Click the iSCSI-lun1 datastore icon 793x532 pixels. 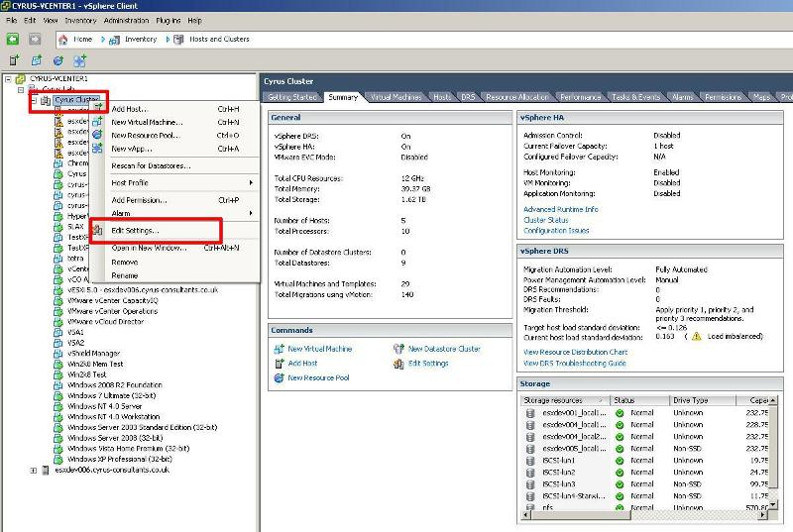(530, 461)
